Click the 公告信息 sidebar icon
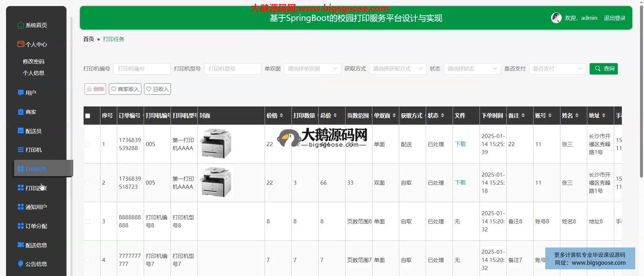The height and width of the screenshot is (276, 644). (x=20, y=264)
